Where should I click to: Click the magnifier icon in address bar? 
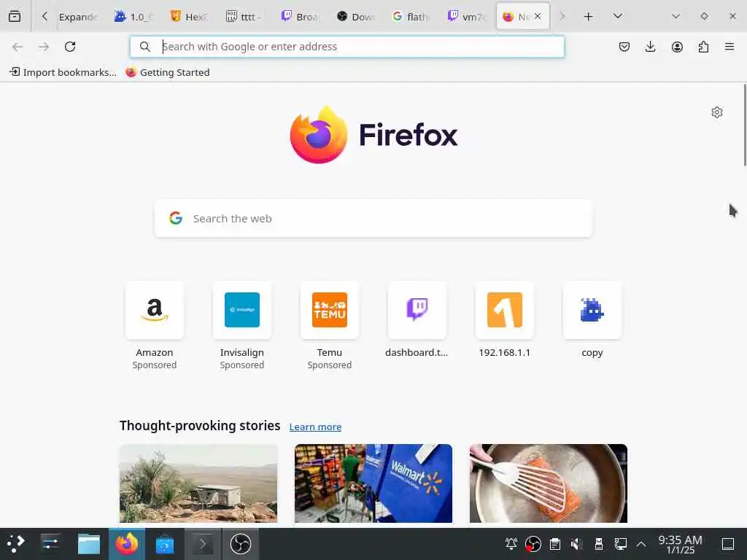tap(145, 47)
